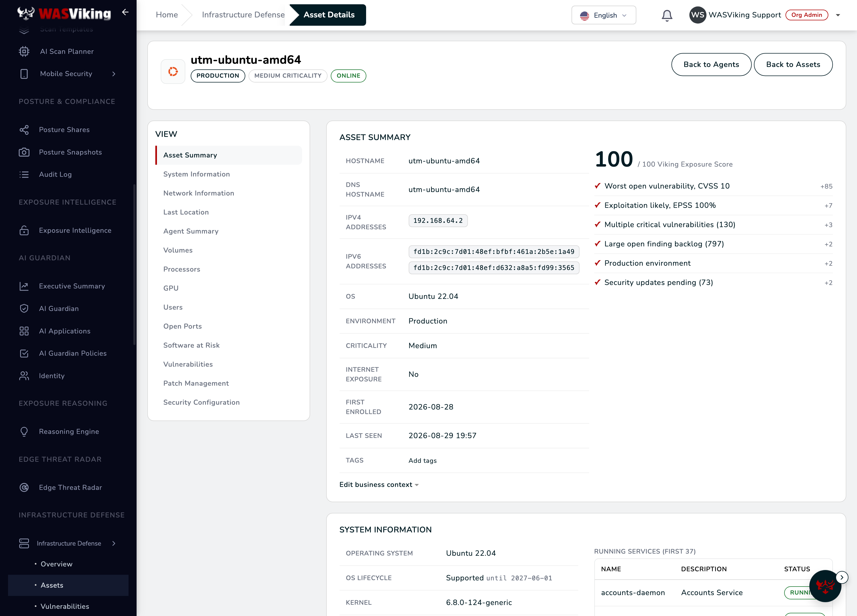This screenshot has height=616, width=857.
Task: Select System Information view
Action: 229,174
